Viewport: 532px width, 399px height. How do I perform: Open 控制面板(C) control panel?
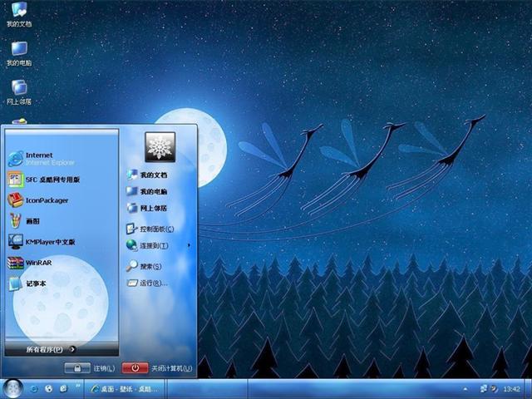(150, 229)
